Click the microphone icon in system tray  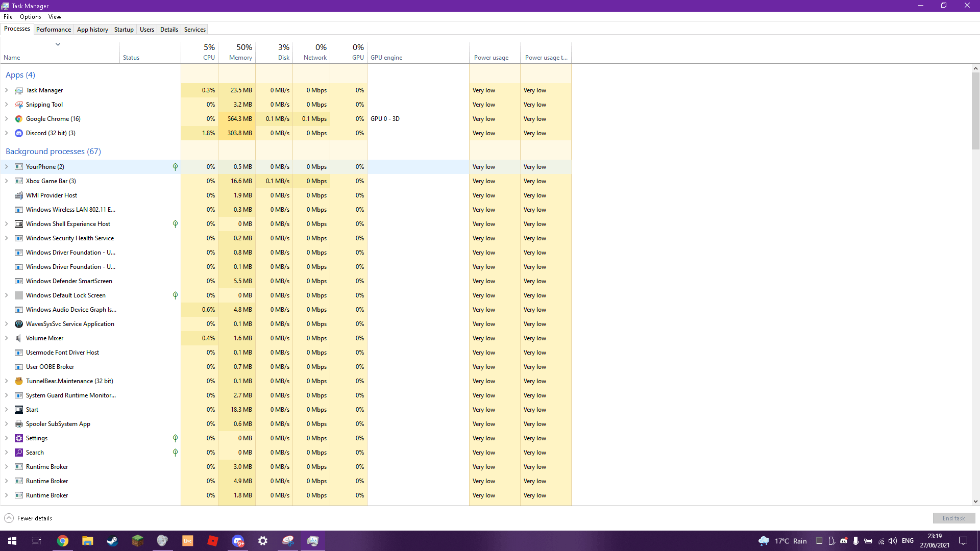pos(856,541)
